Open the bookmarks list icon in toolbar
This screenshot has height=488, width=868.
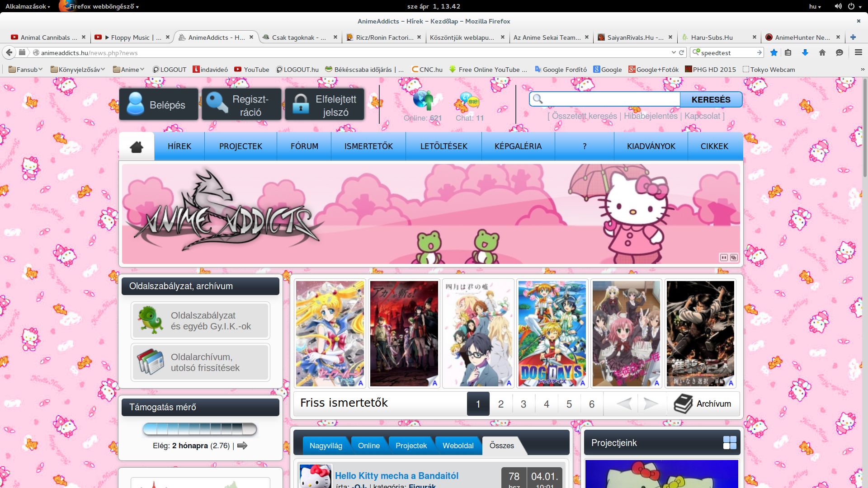pos(788,53)
